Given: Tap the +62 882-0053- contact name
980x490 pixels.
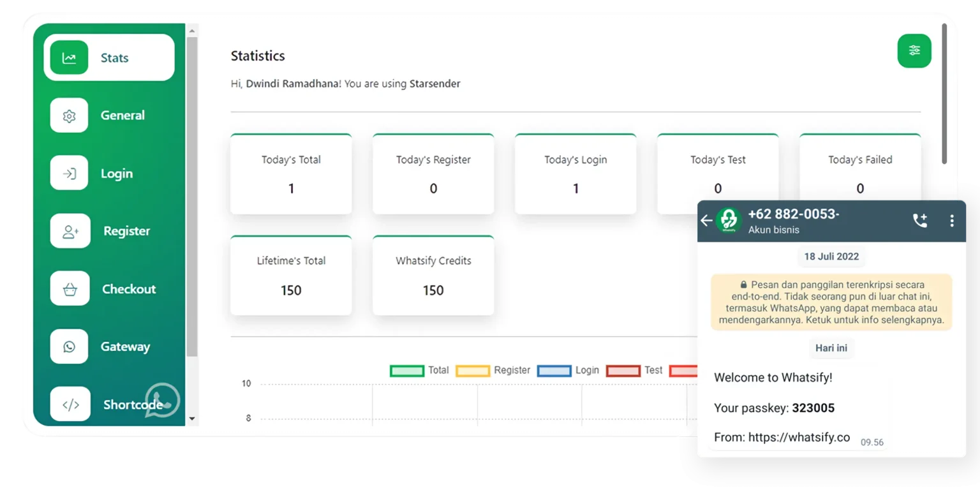Looking at the screenshot, I should click(x=793, y=214).
